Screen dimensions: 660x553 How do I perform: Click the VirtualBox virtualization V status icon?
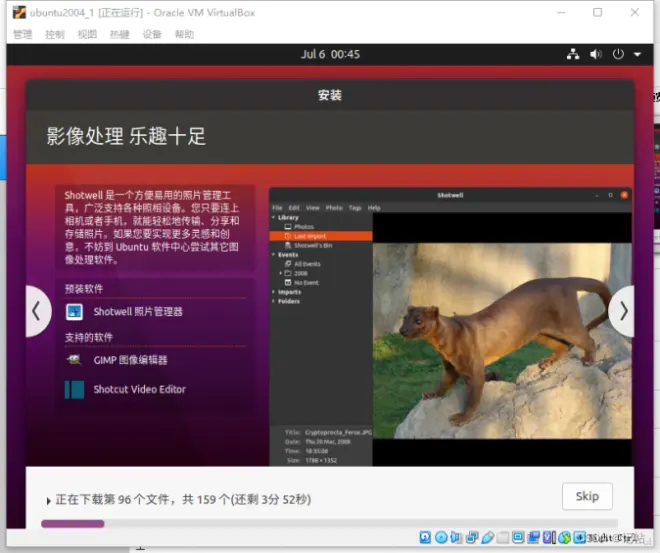click(x=549, y=537)
